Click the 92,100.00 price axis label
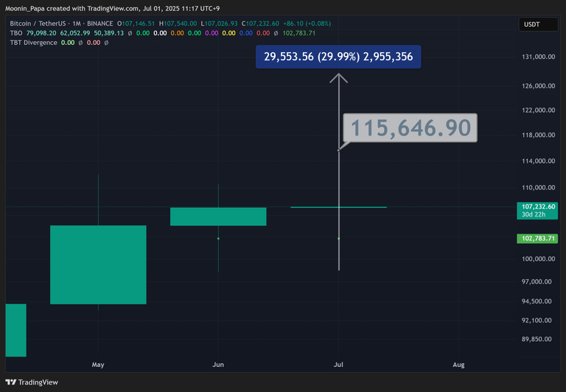The width and height of the screenshot is (566, 392). click(x=537, y=321)
